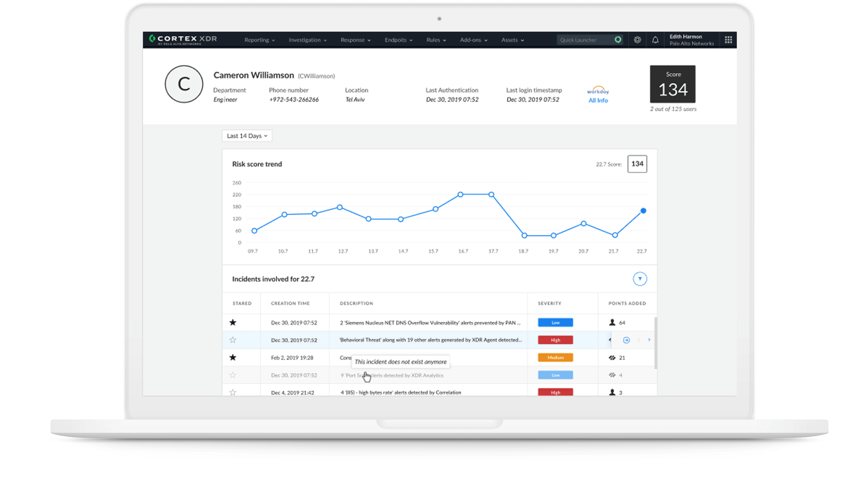Star the '9 Port Scan' incident row
This screenshot has height=504, width=863.
click(x=233, y=375)
